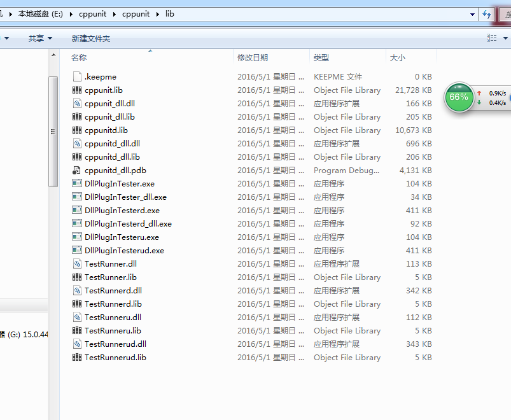Click the KEEPME 文件 type cell

(338, 76)
